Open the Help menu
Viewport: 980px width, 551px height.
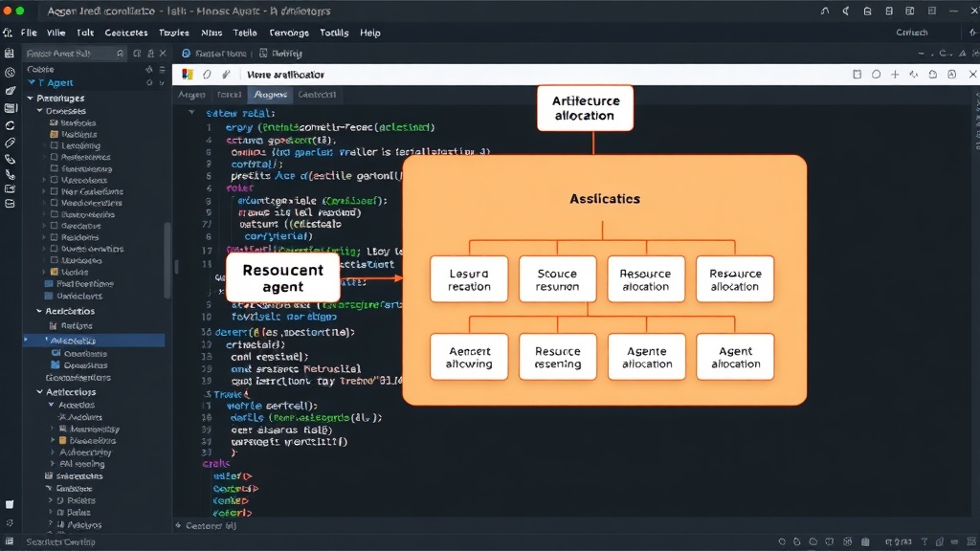370,33
